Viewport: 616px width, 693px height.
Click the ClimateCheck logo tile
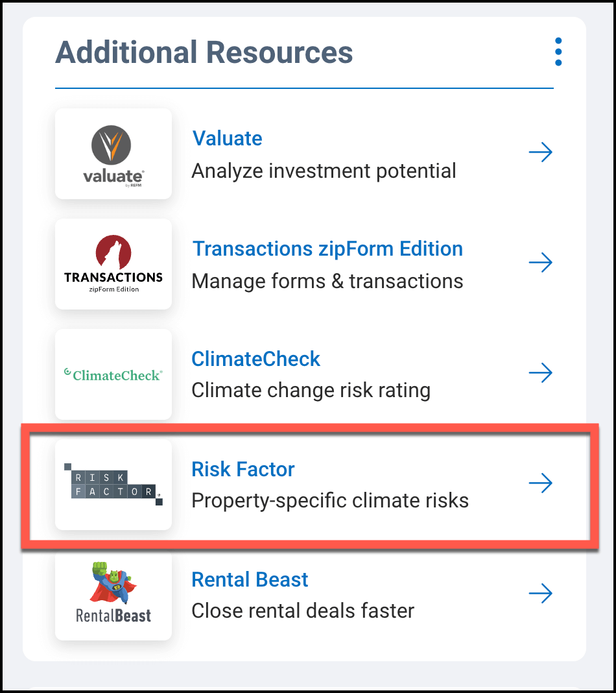[113, 374]
